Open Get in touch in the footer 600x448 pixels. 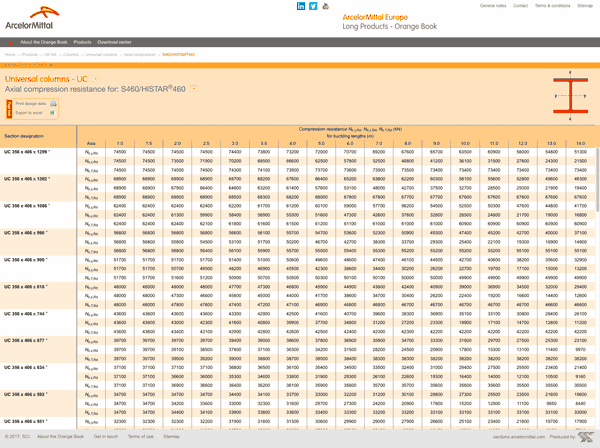click(x=106, y=437)
